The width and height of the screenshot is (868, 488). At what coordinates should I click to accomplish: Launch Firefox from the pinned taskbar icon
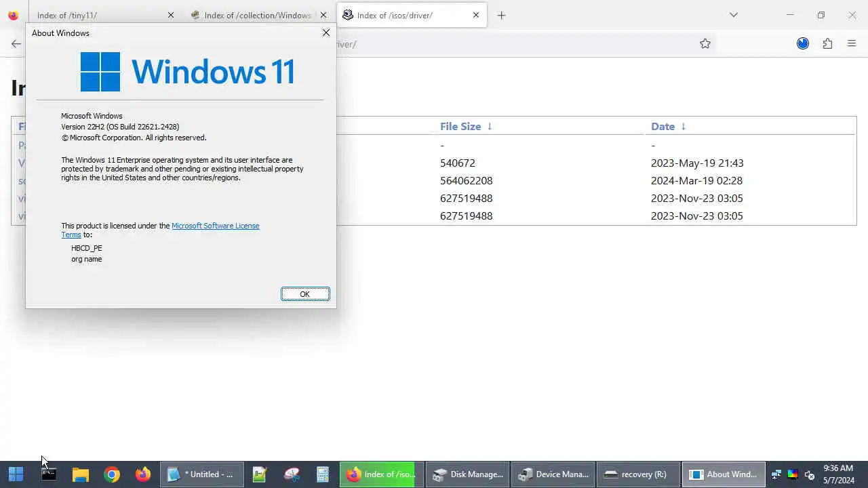[x=143, y=474]
